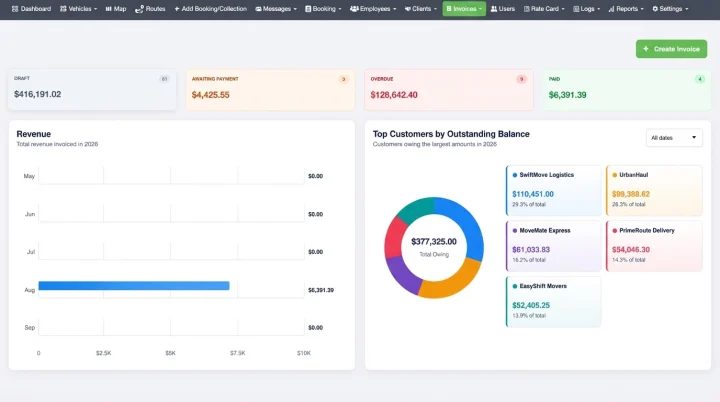This screenshot has width=720, height=402.
Task: Click the blue SwiftMove Logistics legend dot
Action: (514, 175)
